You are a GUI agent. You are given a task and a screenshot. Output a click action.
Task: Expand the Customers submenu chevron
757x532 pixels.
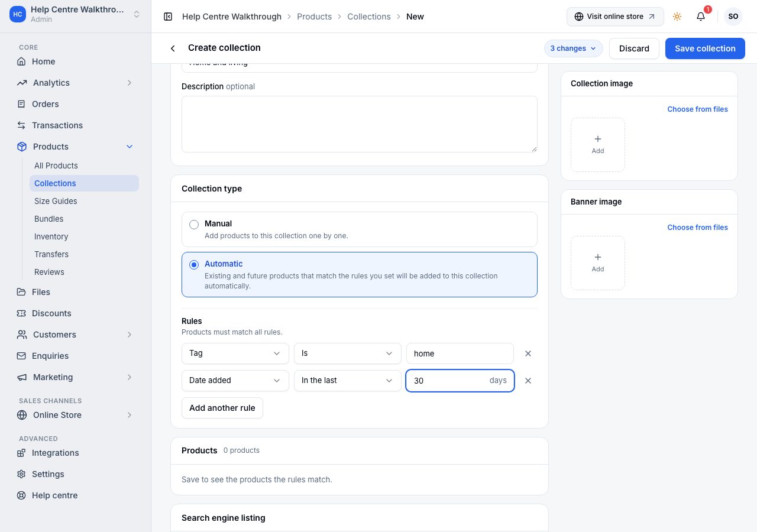130,335
